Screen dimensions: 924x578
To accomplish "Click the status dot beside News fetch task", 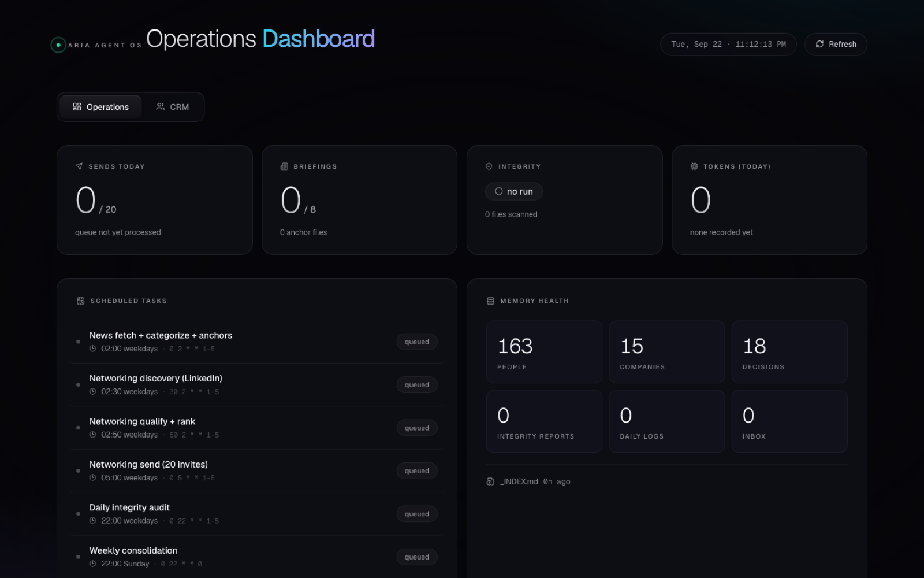I will [79, 342].
